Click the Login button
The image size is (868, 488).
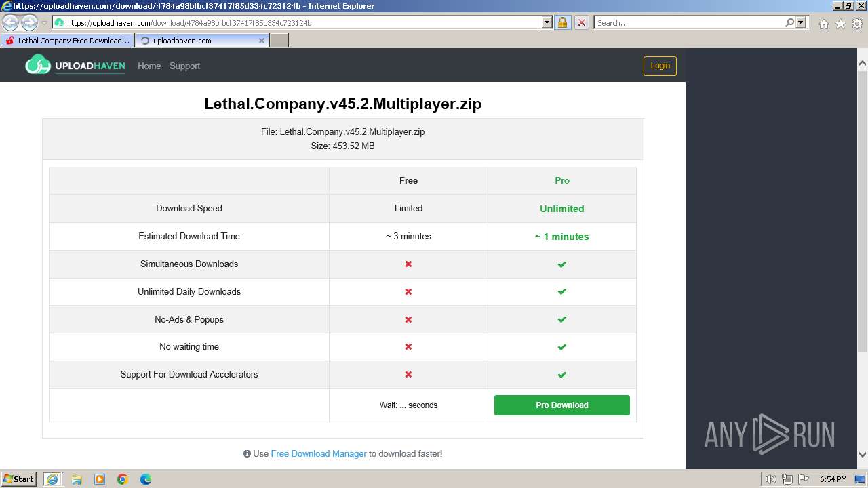coord(660,66)
